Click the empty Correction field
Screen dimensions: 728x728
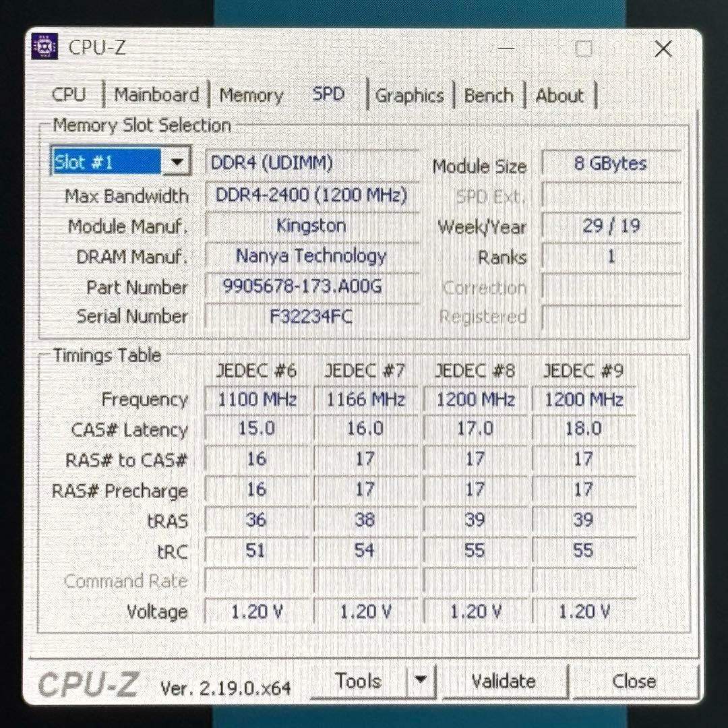[x=611, y=287]
